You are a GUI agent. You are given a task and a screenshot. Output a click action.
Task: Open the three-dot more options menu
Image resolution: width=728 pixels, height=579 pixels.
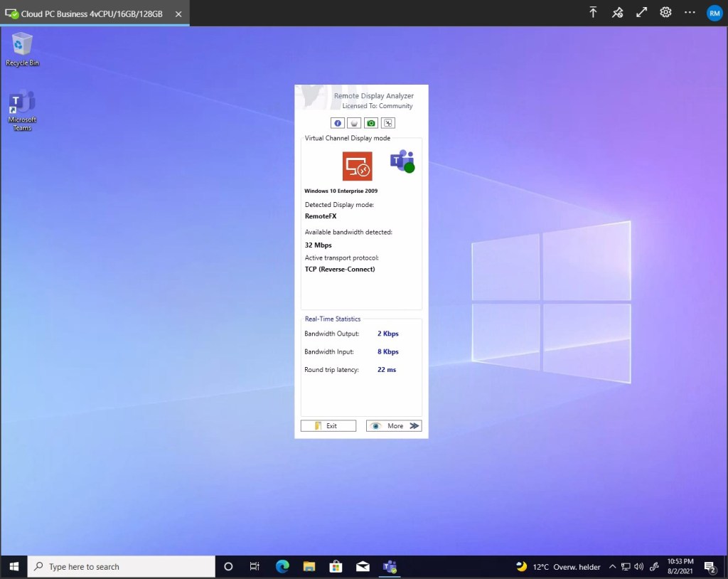690,13
